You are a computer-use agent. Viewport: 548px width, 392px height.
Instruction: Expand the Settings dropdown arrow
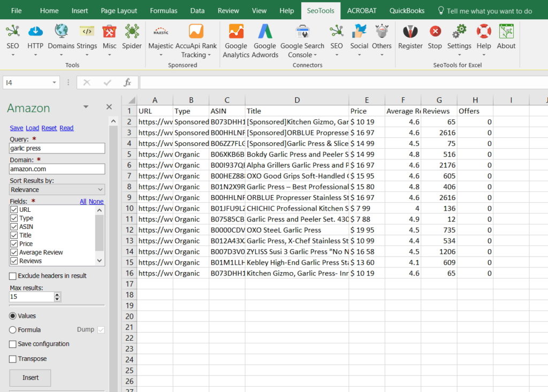point(459,55)
